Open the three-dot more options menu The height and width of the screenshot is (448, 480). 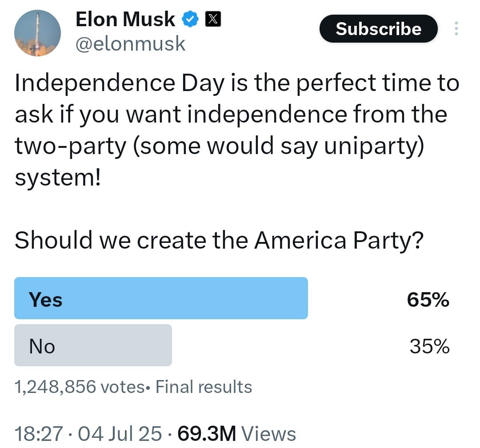[x=456, y=28]
